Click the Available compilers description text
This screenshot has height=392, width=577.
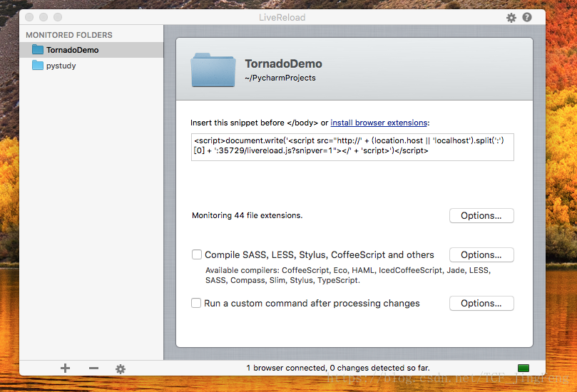click(x=348, y=275)
